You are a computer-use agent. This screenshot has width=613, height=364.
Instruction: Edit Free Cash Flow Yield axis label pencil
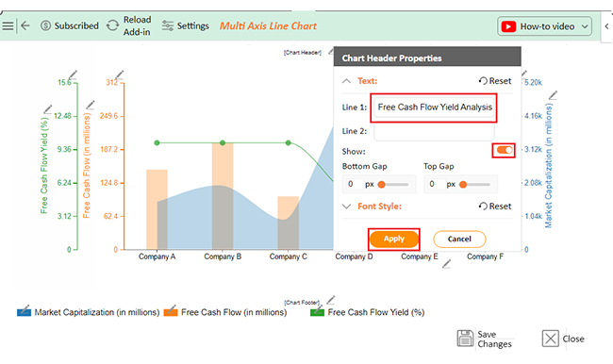(48, 109)
